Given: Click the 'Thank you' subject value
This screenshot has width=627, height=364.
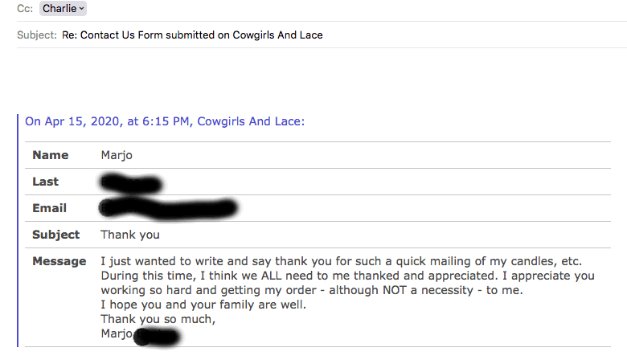Looking at the screenshot, I should (x=130, y=235).
